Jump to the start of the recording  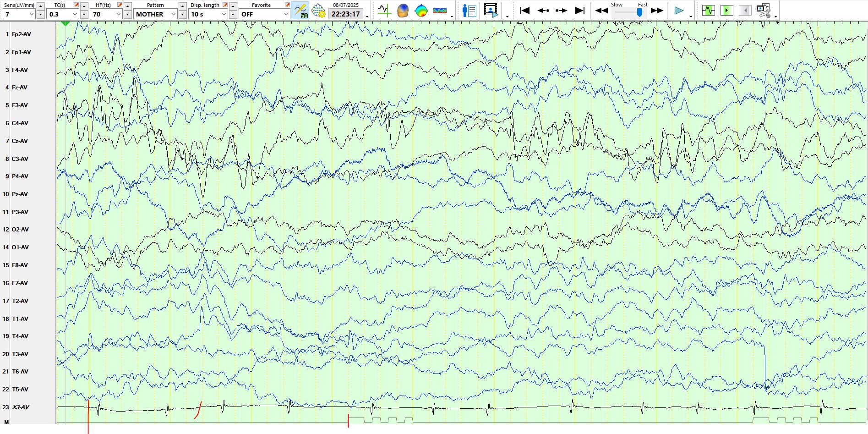pos(525,10)
